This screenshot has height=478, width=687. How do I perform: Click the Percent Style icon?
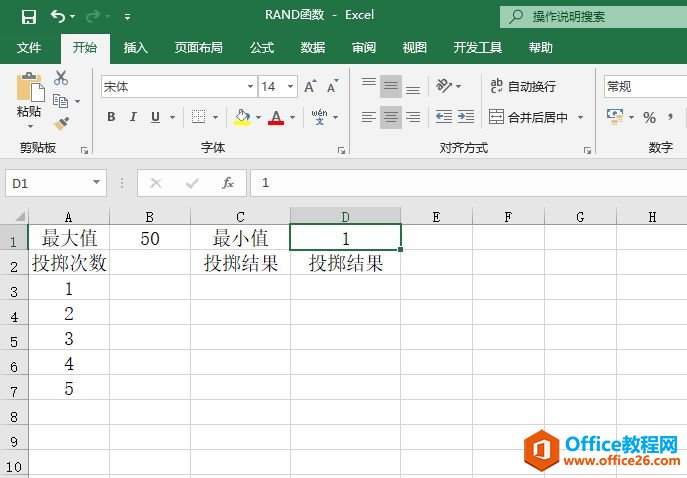click(649, 118)
